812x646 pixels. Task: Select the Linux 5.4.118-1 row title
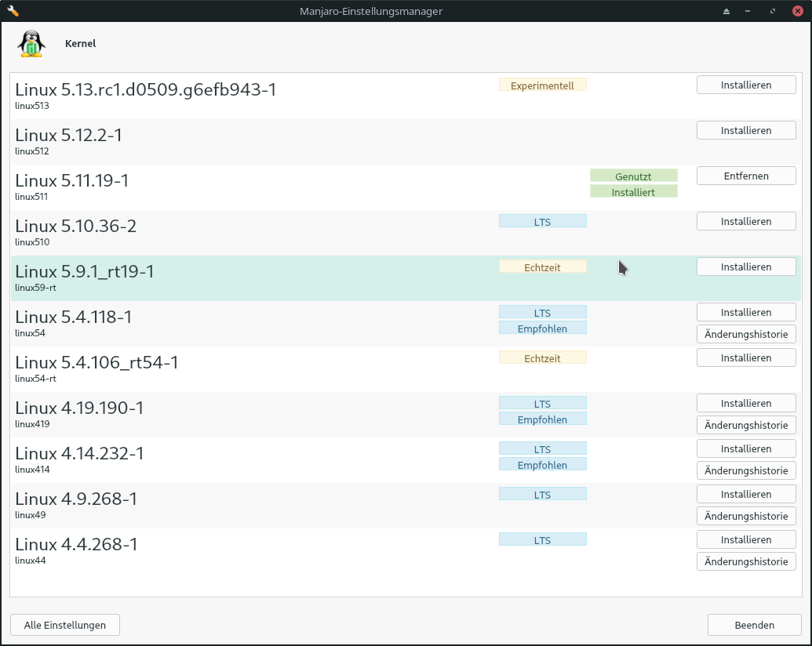pos(74,317)
